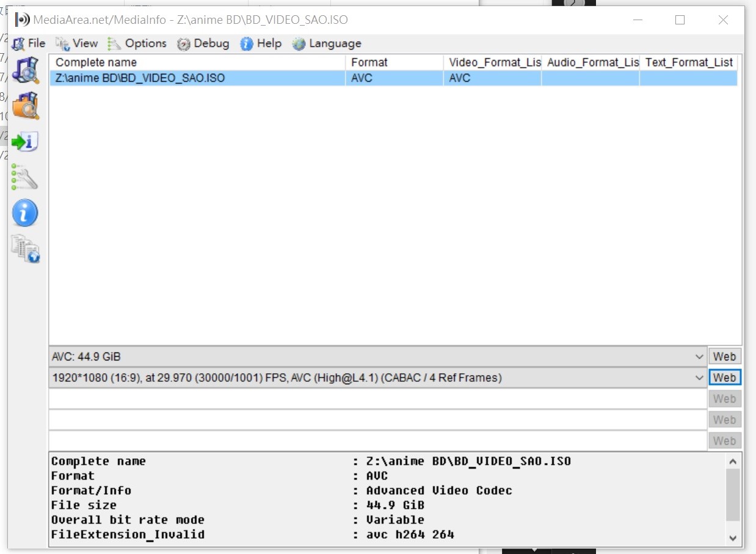The width and height of the screenshot is (756, 554).
Task: Click the Open Folder sidebar icon
Action: tap(26, 105)
